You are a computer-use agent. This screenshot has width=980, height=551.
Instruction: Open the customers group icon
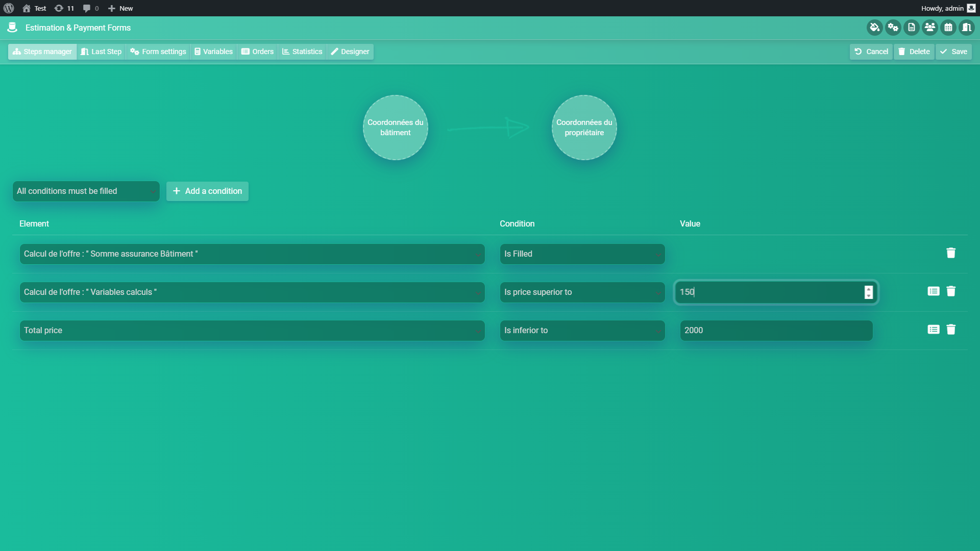click(x=929, y=28)
